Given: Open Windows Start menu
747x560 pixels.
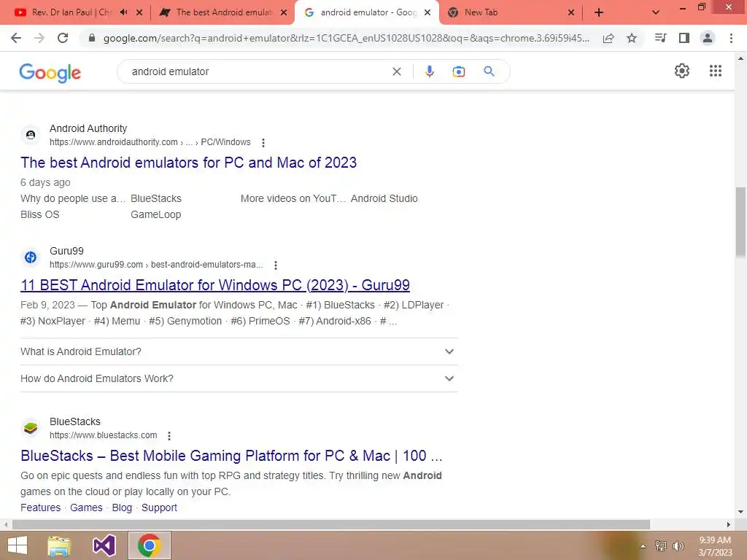Looking at the screenshot, I should 18,545.
